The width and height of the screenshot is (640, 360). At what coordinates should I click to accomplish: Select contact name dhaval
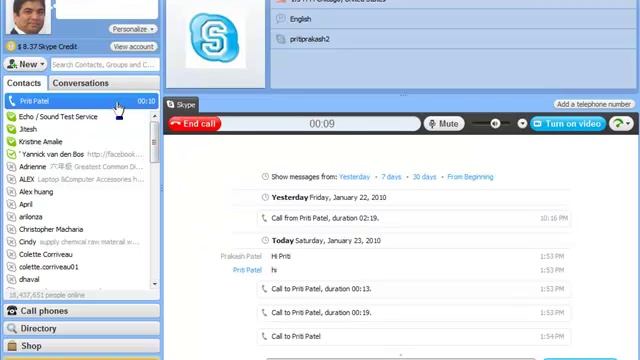pyautogui.click(x=29, y=280)
